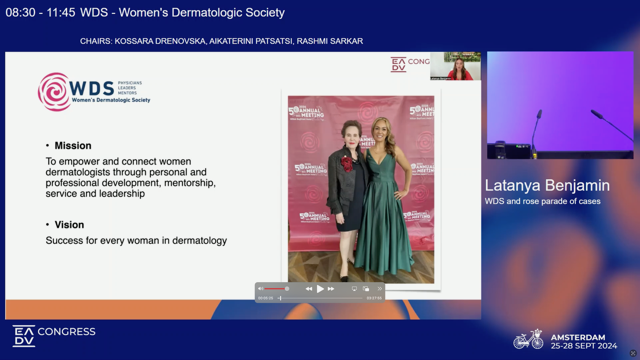The width and height of the screenshot is (640, 360).
Task: Rewind the video playback
Action: tap(309, 289)
